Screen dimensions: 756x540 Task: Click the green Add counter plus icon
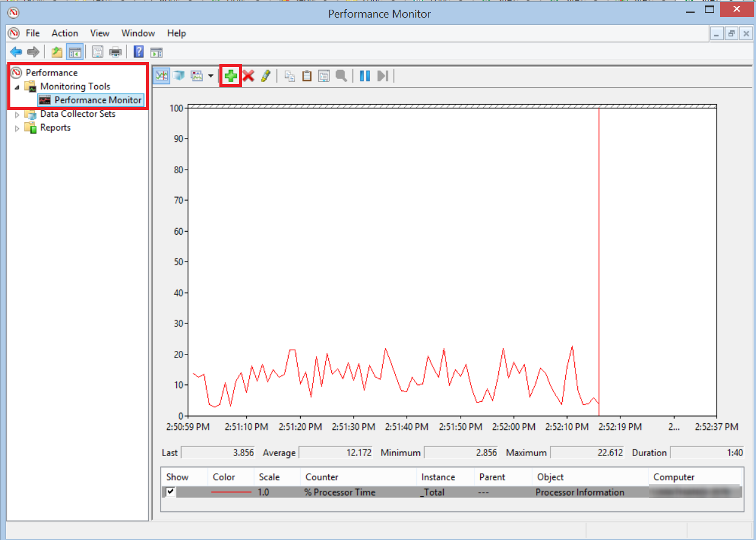230,76
